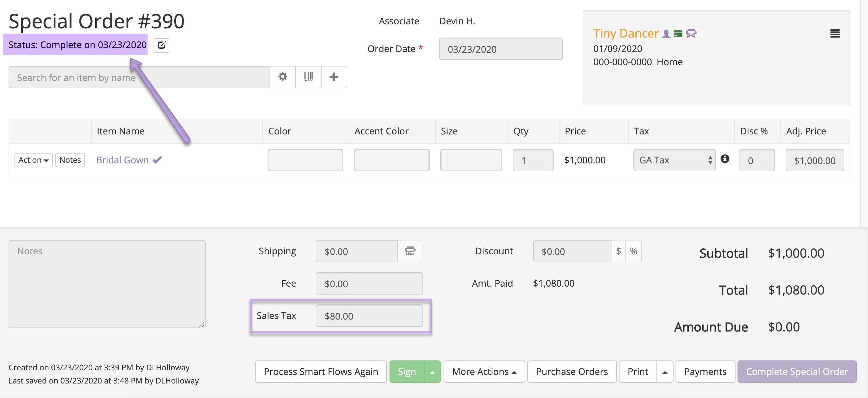Click the Order Date field
Viewport: 868px width, 398px height.
pyautogui.click(x=500, y=49)
